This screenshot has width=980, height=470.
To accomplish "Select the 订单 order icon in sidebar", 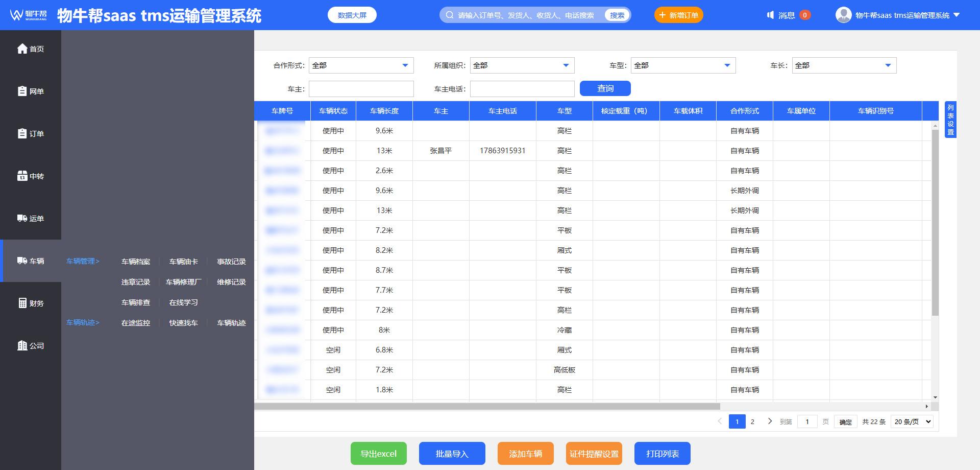I will click(x=22, y=133).
